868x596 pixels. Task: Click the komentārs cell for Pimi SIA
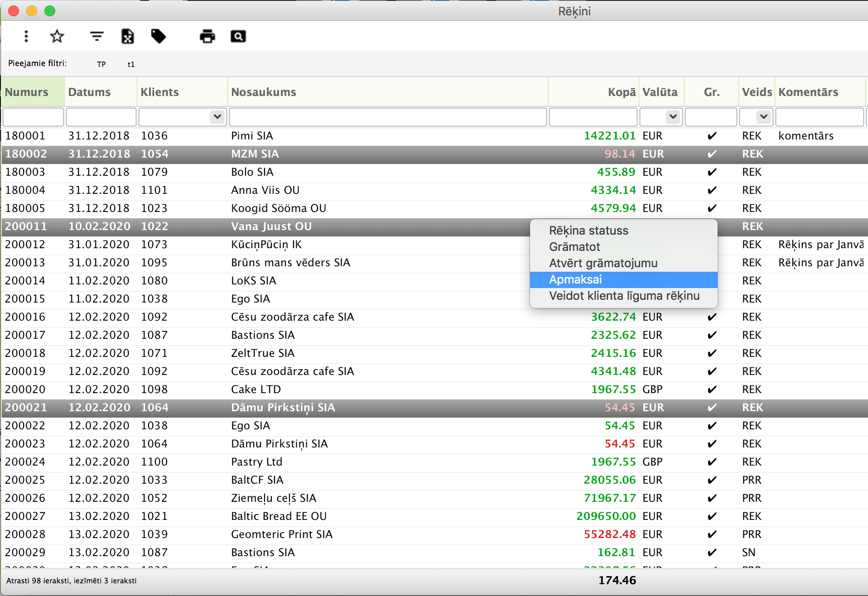pos(806,136)
